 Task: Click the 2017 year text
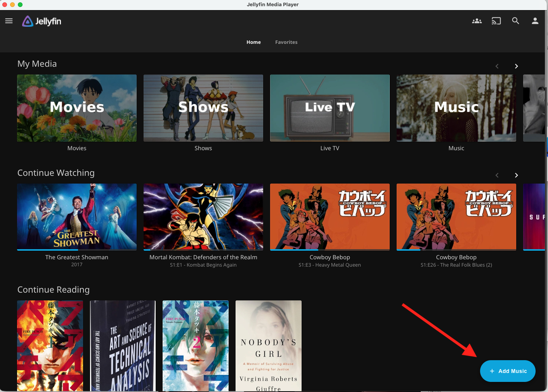pos(77,265)
